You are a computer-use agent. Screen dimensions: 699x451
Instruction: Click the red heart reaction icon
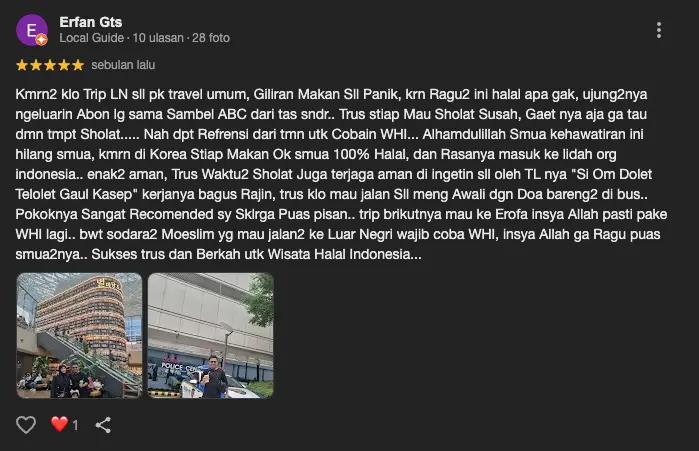click(59, 424)
